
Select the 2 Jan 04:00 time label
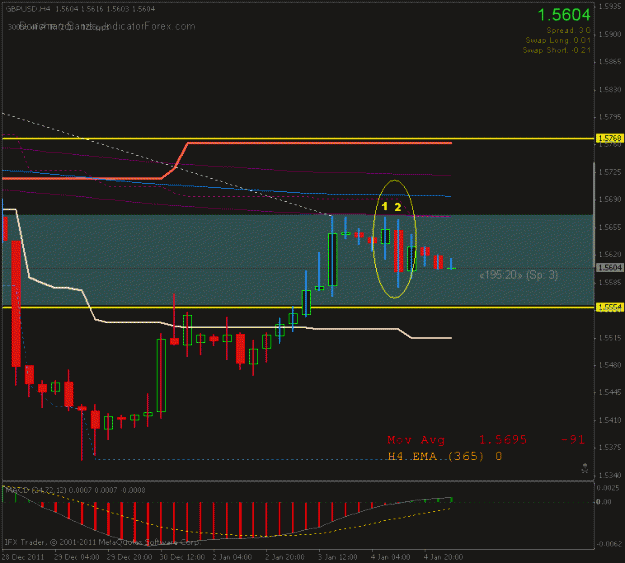point(232,557)
